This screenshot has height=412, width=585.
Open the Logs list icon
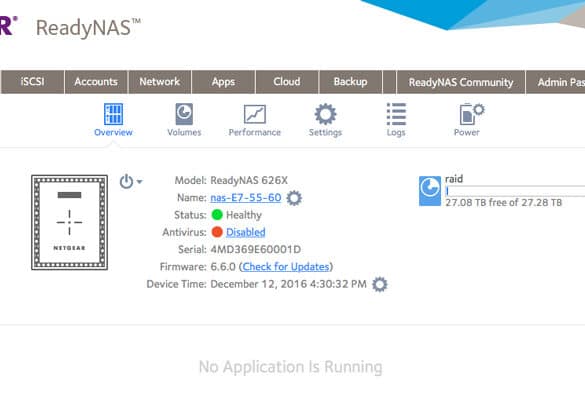tap(396, 119)
